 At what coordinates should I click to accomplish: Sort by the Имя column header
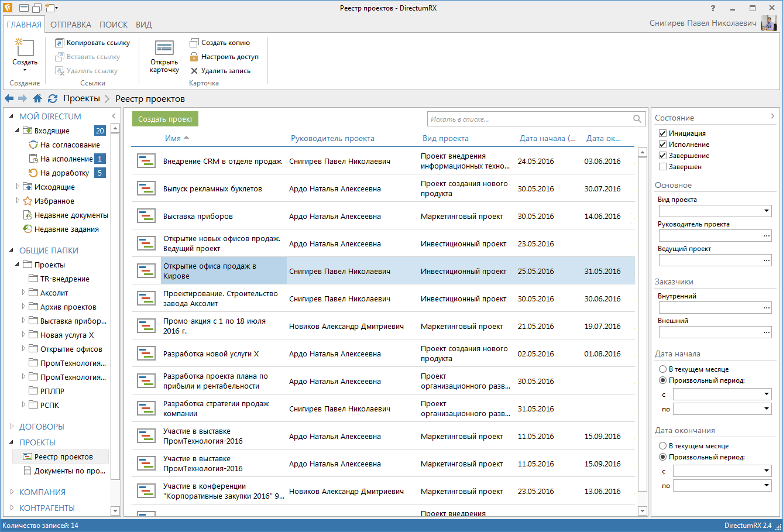(173, 138)
